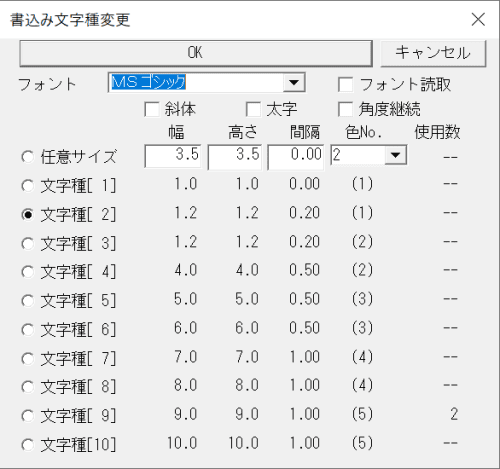This screenshot has width=500, height=469.
Task: Click the 幅 input field
Action: tap(173, 156)
